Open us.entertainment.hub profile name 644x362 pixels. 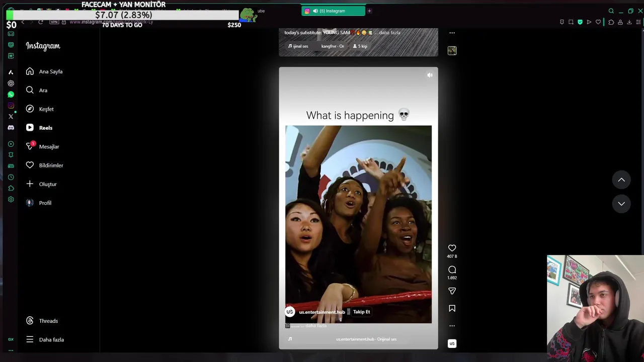(322, 312)
